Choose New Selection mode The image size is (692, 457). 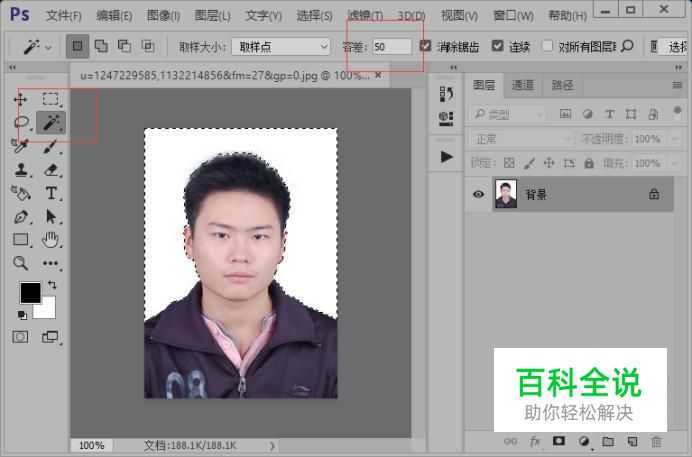click(x=78, y=46)
